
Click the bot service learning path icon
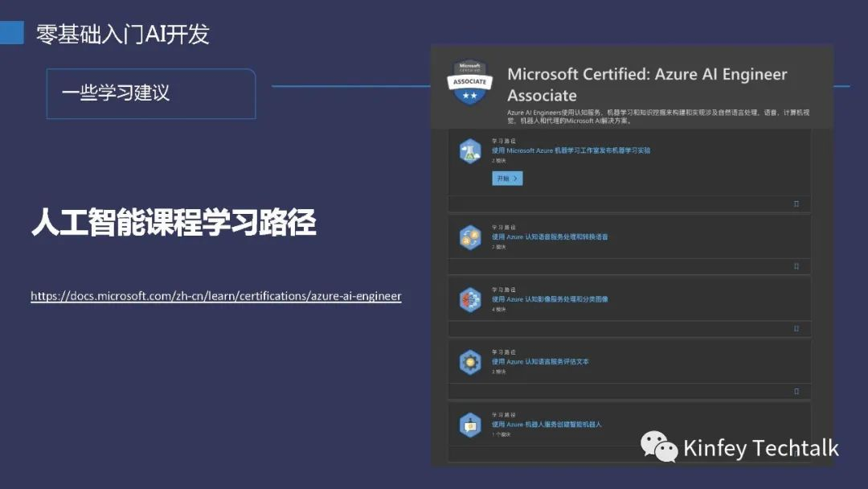[x=470, y=425]
